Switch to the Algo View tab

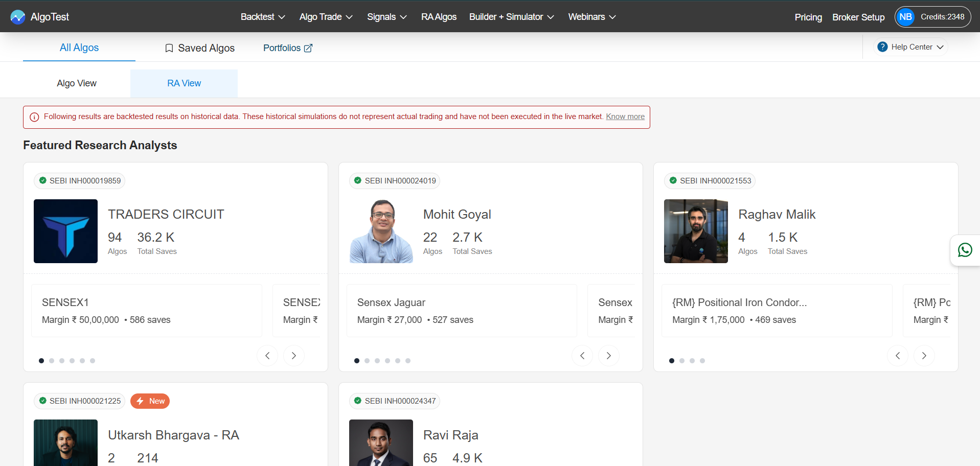(x=77, y=83)
